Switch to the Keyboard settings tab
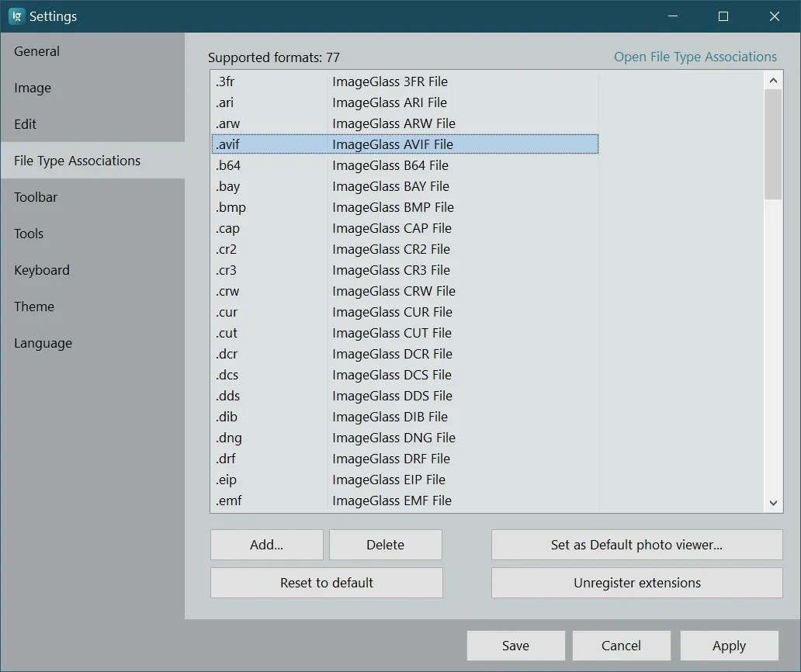Image resolution: width=801 pixels, height=672 pixels. 92,270
